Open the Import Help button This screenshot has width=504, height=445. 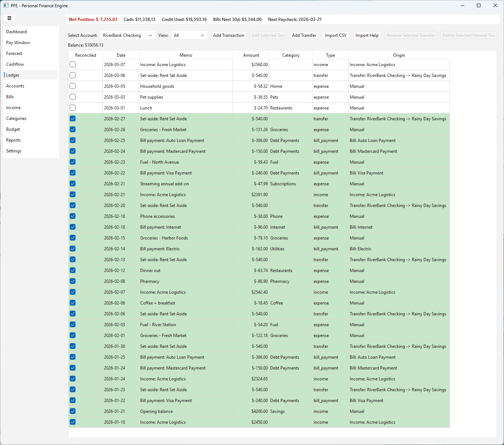[367, 35]
